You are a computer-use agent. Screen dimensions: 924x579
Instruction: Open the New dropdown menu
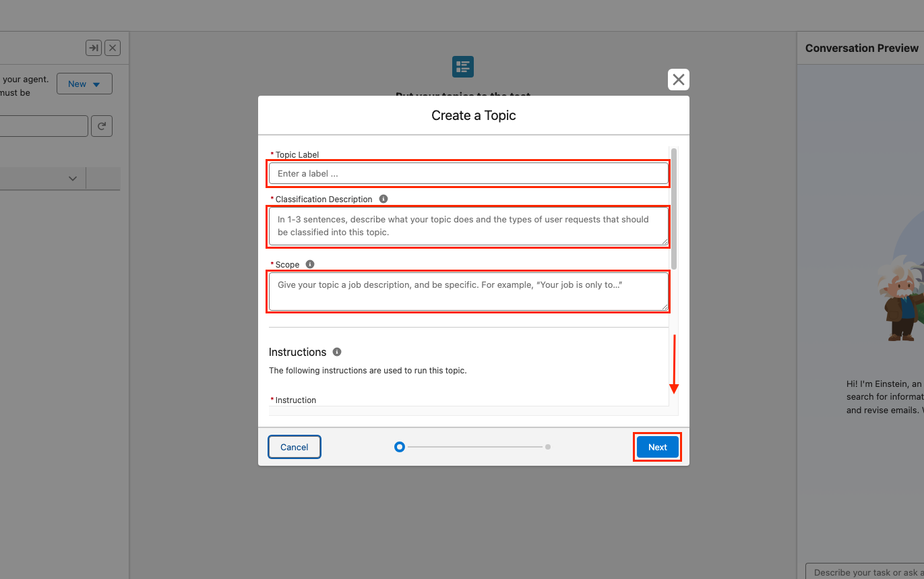pos(84,84)
